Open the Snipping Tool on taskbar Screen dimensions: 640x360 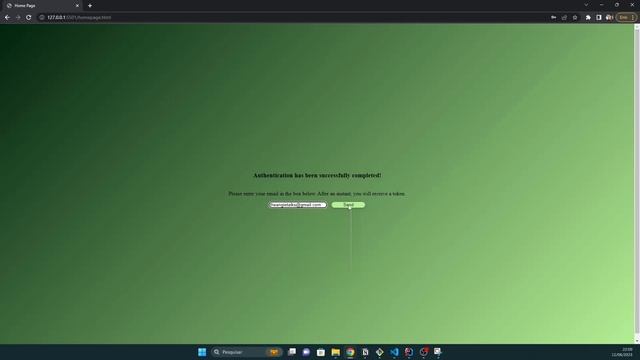tap(438, 352)
